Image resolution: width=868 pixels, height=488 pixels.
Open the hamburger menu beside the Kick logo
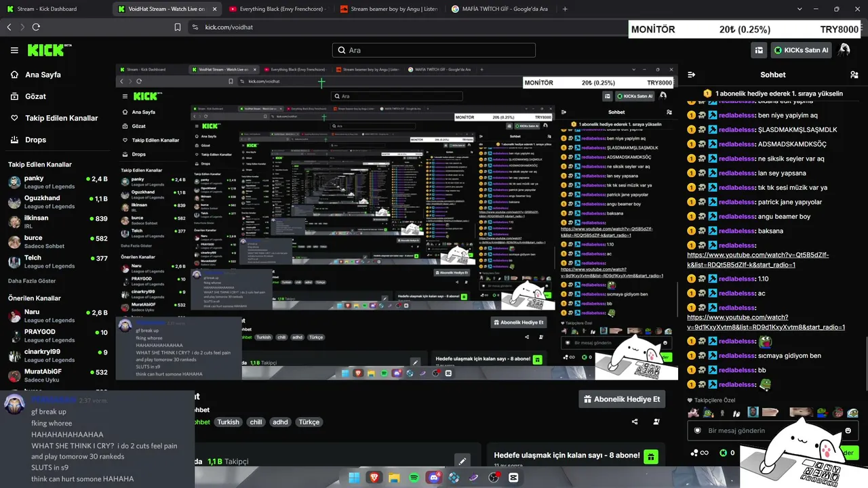14,50
